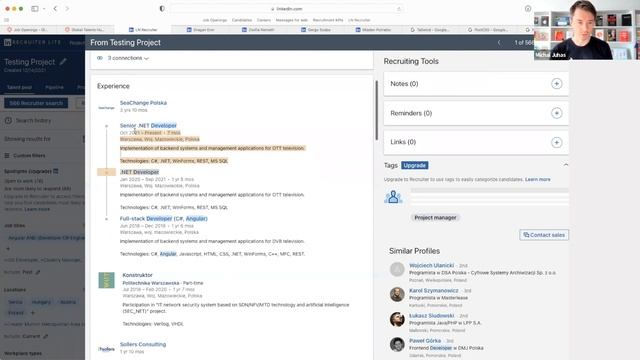
Task: Go to previous candidate with left arrow
Action: pyautogui.click(x=499, y=42)
